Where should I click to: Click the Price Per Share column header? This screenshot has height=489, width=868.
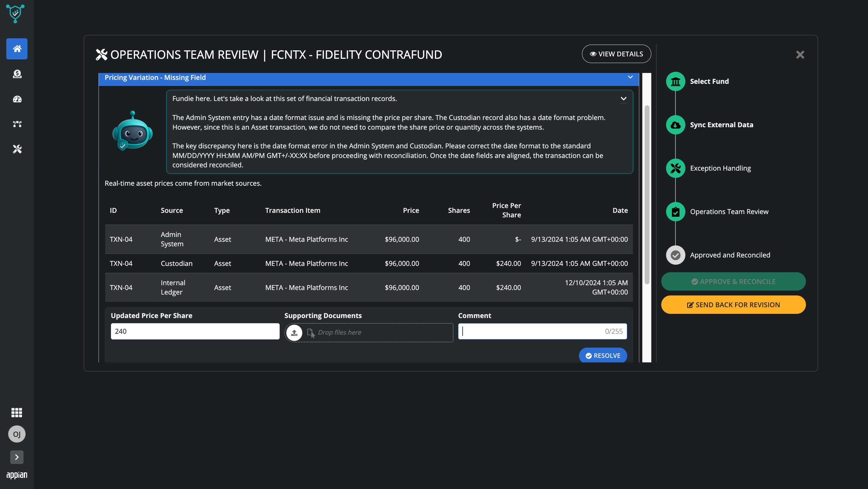pos(506,210)
